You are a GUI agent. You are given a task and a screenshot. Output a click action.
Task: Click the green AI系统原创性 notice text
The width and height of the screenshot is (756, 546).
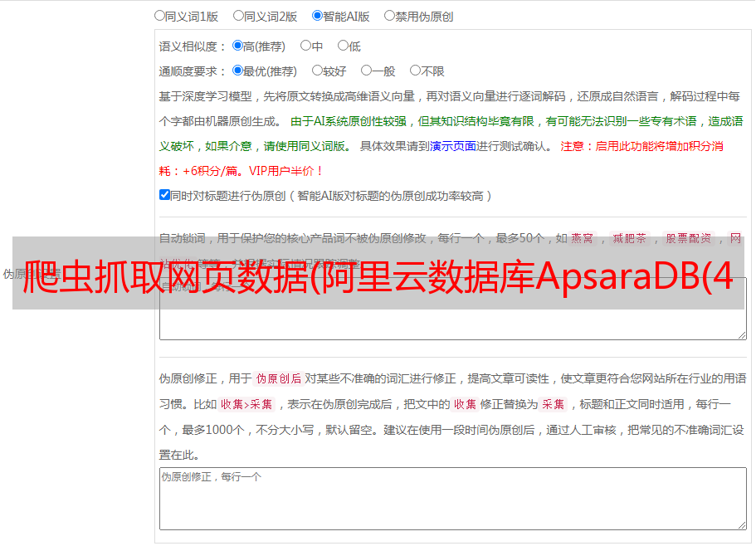tap(451, 134)
